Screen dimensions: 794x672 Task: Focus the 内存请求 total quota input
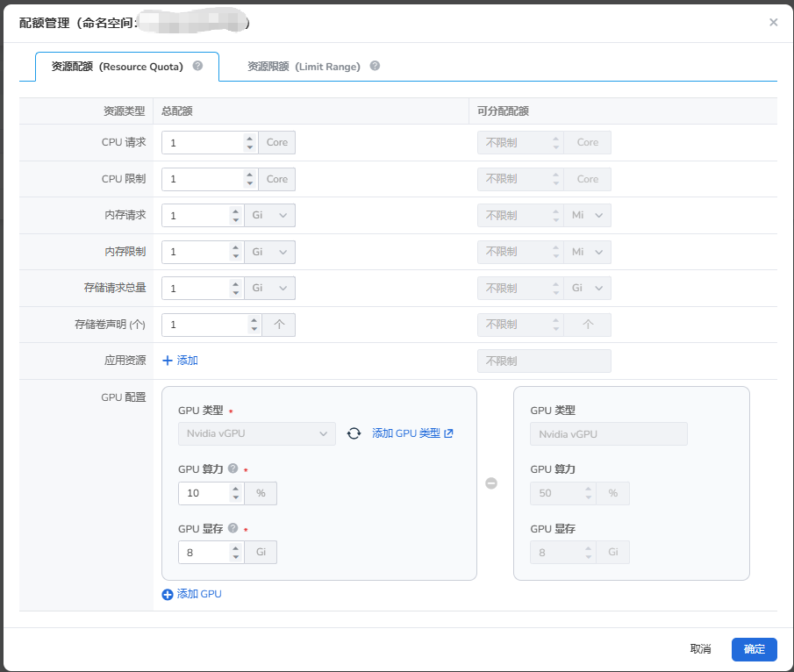coord(196,215)
